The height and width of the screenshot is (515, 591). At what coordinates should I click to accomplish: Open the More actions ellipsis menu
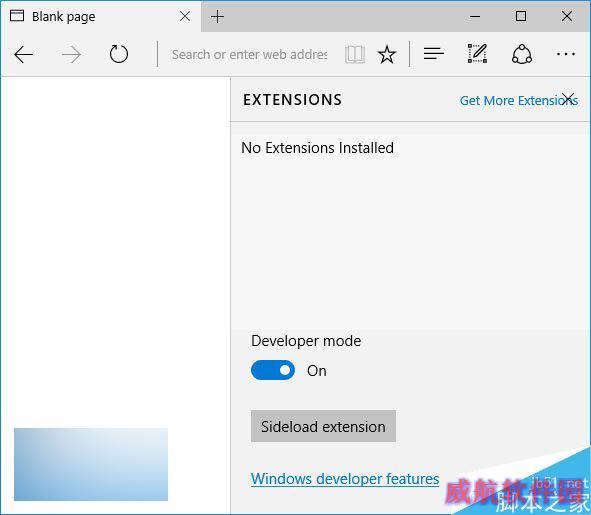566,54
